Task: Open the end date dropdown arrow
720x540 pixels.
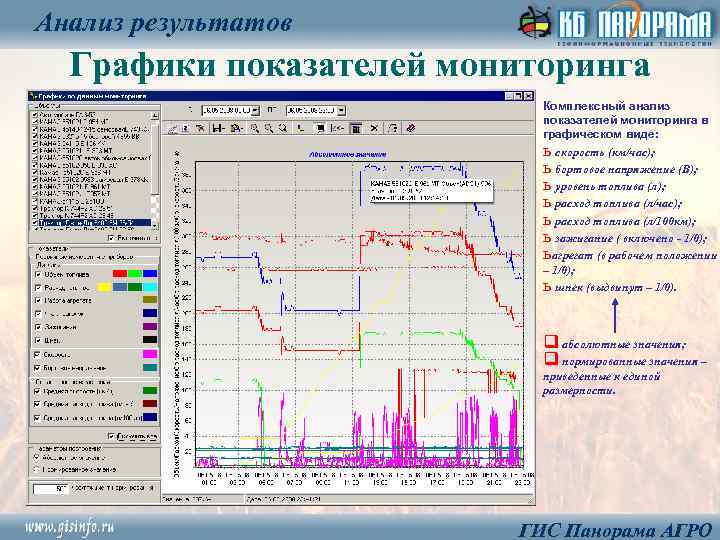Action: point(341,111)
